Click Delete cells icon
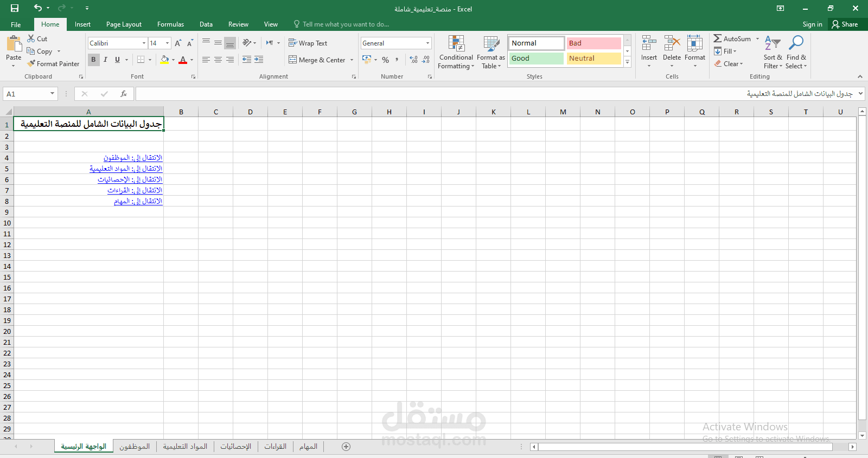The height and width of the screenshot is (458, 868). click(x=672, y=43)
